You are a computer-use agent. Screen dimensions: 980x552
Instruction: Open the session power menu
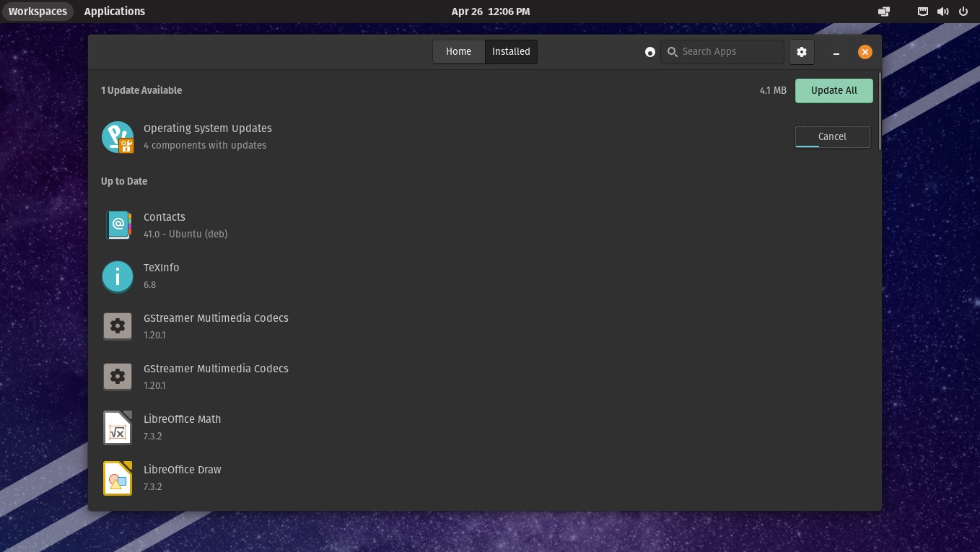(963, 11)
